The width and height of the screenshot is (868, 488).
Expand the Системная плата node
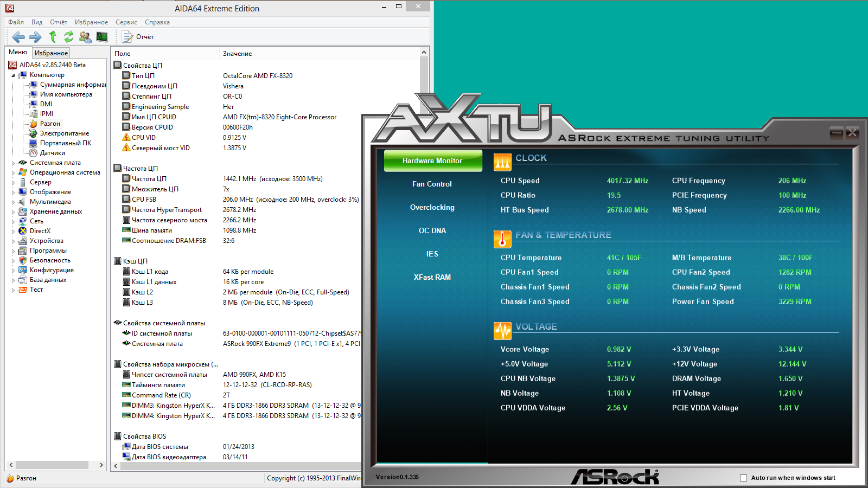click(13, 163)
